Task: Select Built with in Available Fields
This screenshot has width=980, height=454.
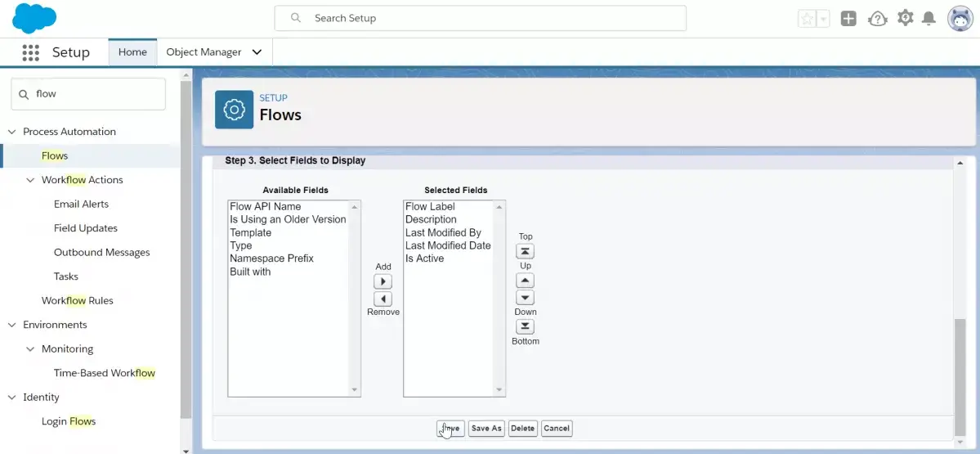Action: [x=250, y=272]
